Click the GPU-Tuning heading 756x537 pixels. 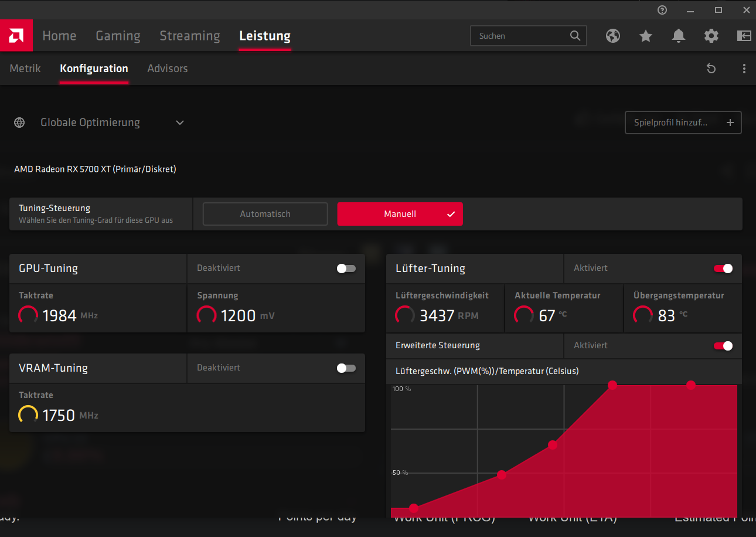[x=48, y=268]
